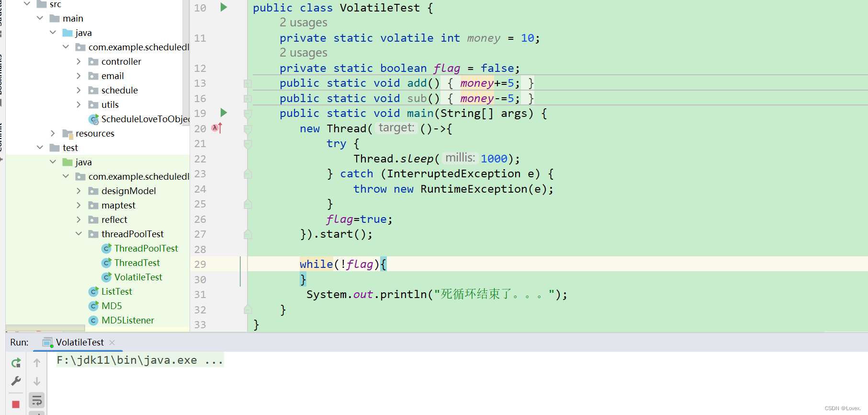Select ScheduleLoveToObjec file in the tree
The image size is (868, 415).
pyautogui.click(x=146, y=119)
